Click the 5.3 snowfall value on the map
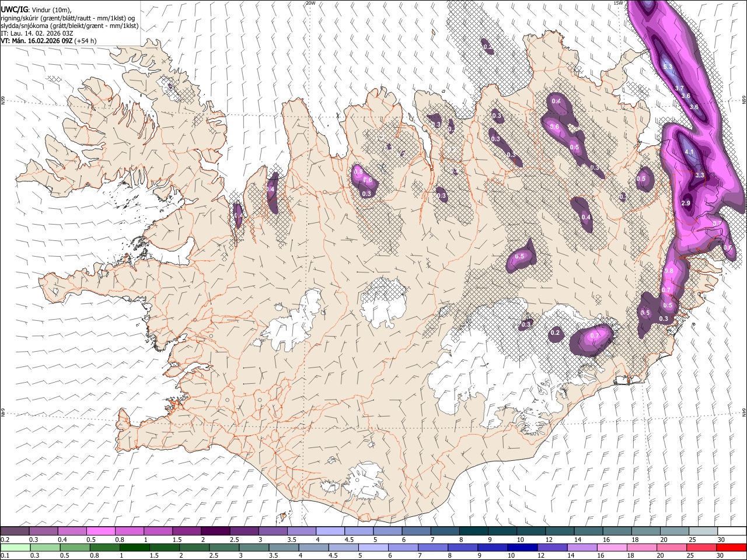Image resolution: width=747 pixels, height=560 pixels. (x=668, y=67)
